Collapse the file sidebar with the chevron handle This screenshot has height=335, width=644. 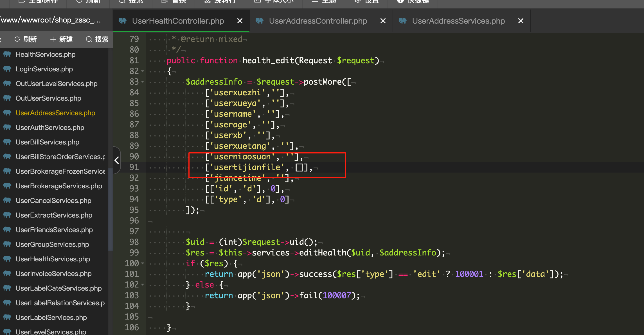point(117,160)
